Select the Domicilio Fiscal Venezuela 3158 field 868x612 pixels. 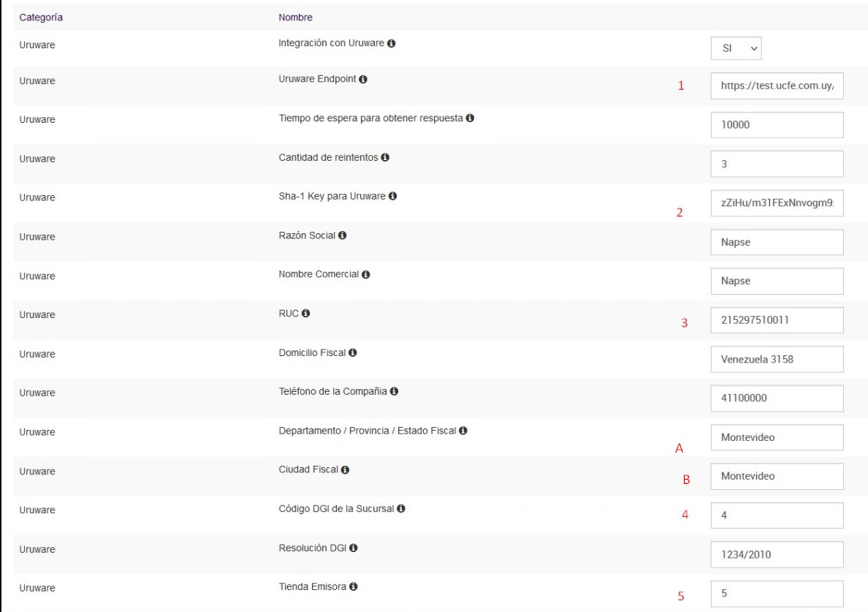[777, 359]
